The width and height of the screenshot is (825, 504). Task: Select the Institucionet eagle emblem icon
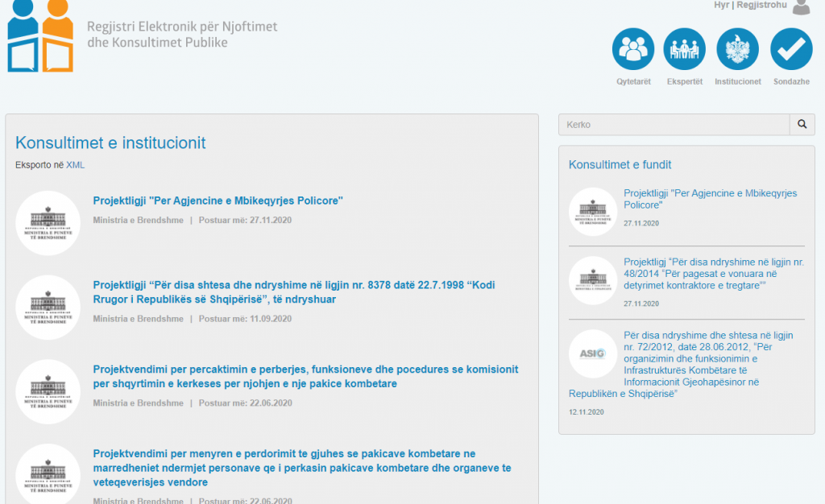[737, 49]
